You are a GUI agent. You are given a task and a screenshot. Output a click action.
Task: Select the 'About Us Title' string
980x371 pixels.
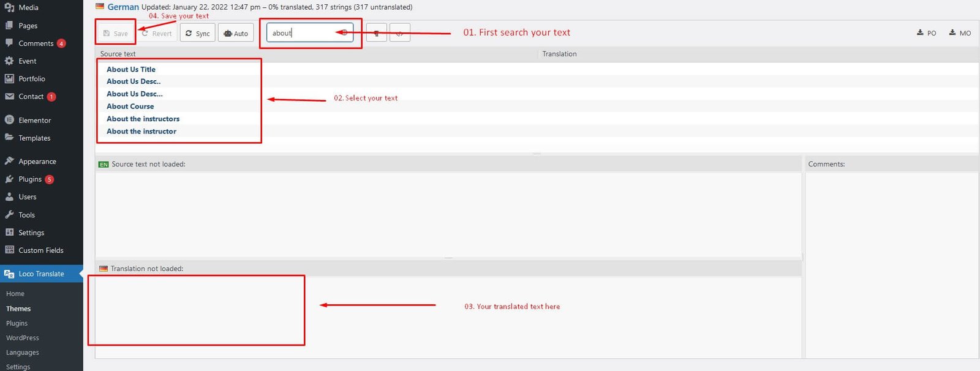tap(131, 69)
